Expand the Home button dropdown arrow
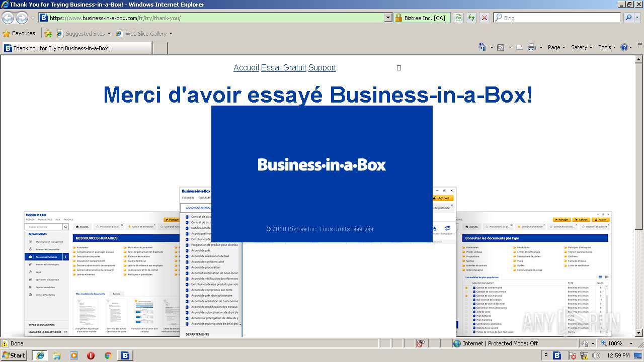 pyautogui.click(x=491, y=47)
